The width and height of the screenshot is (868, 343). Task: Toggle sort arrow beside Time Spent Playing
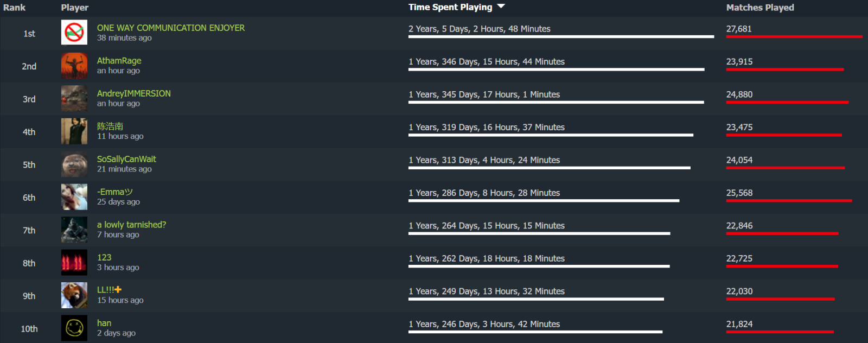[501, 7]
